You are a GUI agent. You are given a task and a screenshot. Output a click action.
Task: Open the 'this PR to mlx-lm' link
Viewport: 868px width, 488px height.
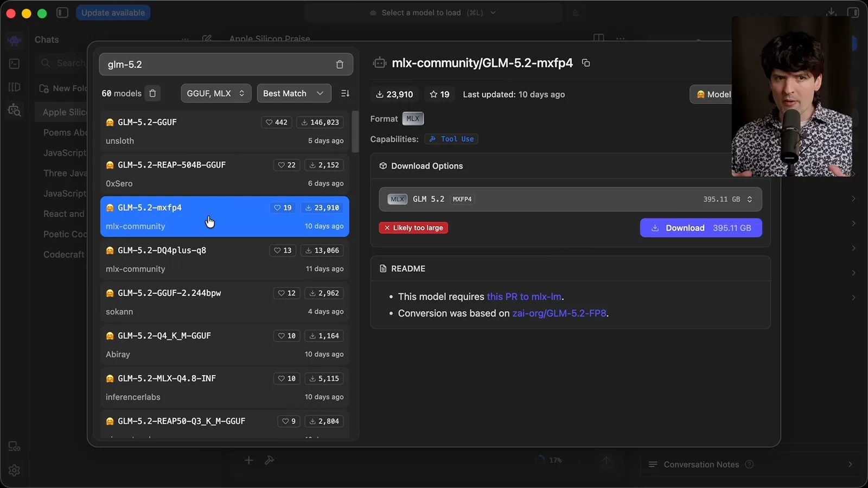coord(524,297)
